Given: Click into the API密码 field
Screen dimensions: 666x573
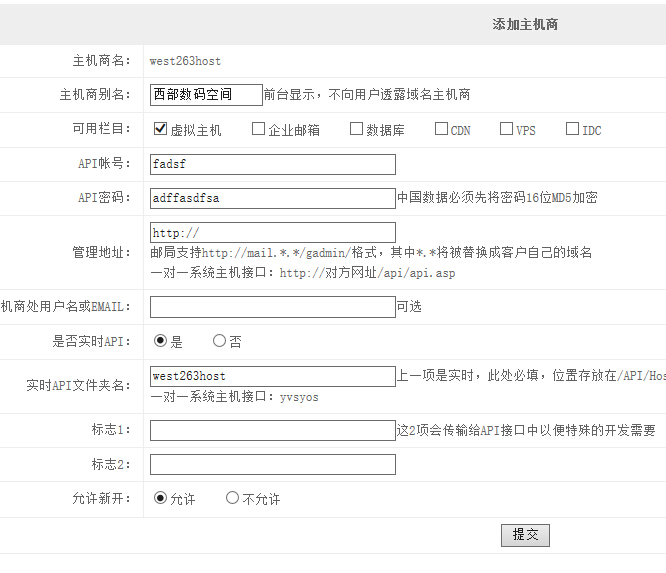Looking at the screenshot, I should pyautogui.click(x=272, y=198).
